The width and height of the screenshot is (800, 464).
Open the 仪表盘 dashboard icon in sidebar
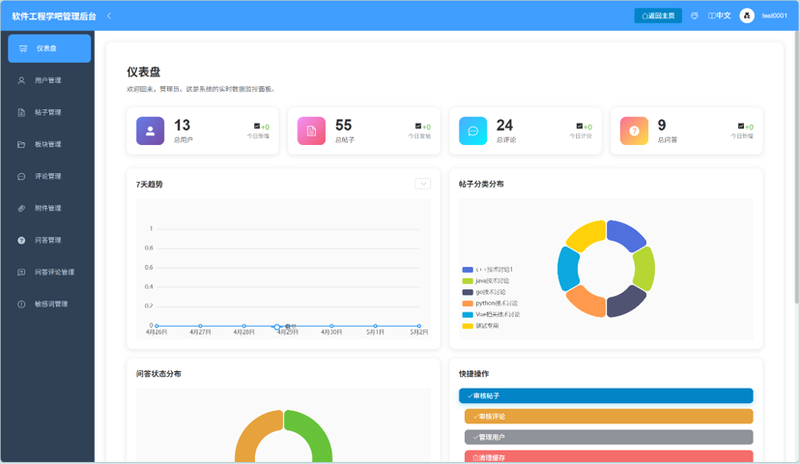pos(23,48)
